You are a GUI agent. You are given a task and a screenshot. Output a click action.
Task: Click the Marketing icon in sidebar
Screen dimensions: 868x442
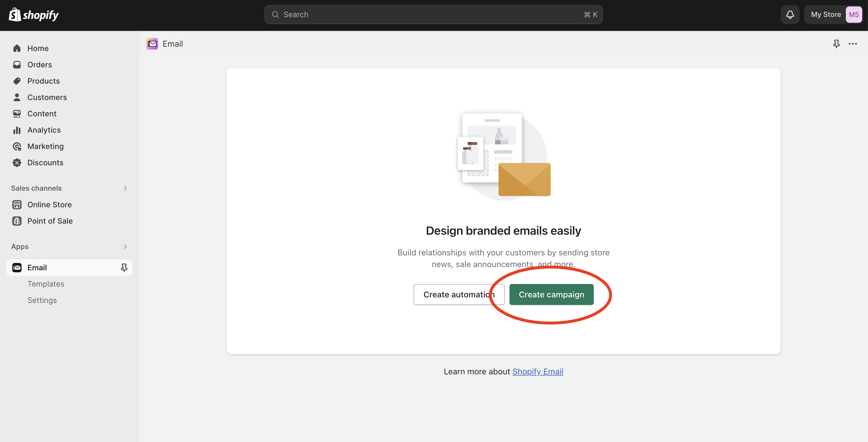(17, 146)
